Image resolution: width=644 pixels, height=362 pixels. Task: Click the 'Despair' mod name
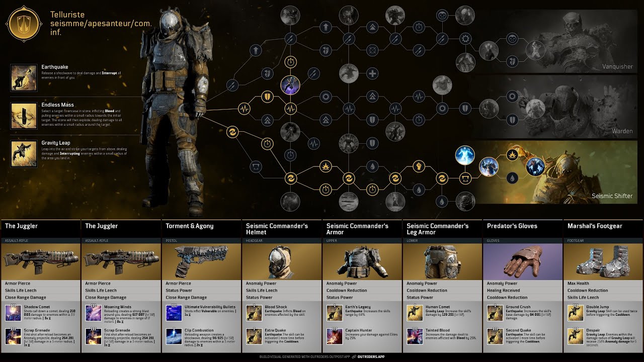tap(593, 331)
